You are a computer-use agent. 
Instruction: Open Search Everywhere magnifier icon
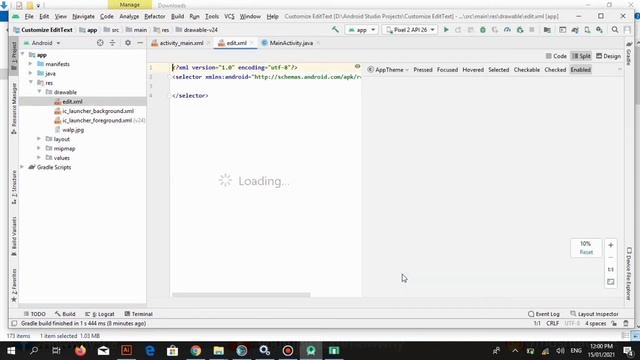pyautogui.click(x=615, y=29)
